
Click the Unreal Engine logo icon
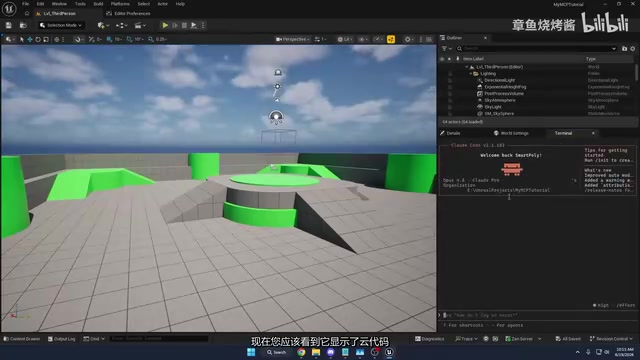9,9
